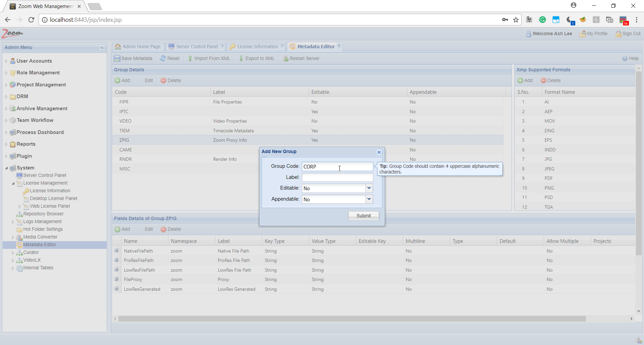Viewport: 644px width, 345px height.
Task: Click the Save Metadata button
Action: point(133,58)
